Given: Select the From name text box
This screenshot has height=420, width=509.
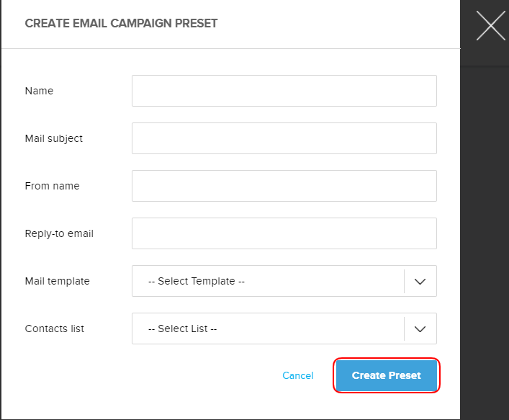Looking at the screenshot, I should coord(284,186).
